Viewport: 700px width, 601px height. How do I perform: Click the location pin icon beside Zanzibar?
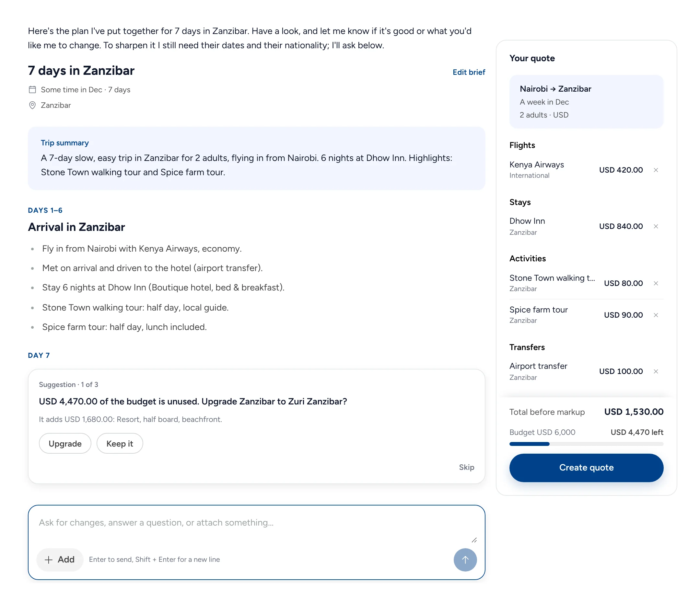[32, 105]
